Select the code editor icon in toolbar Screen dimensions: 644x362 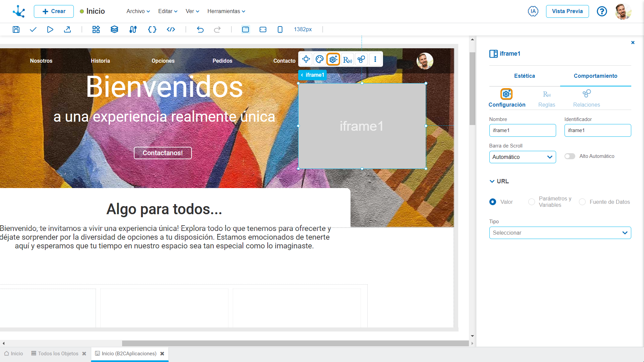(170, 29)
